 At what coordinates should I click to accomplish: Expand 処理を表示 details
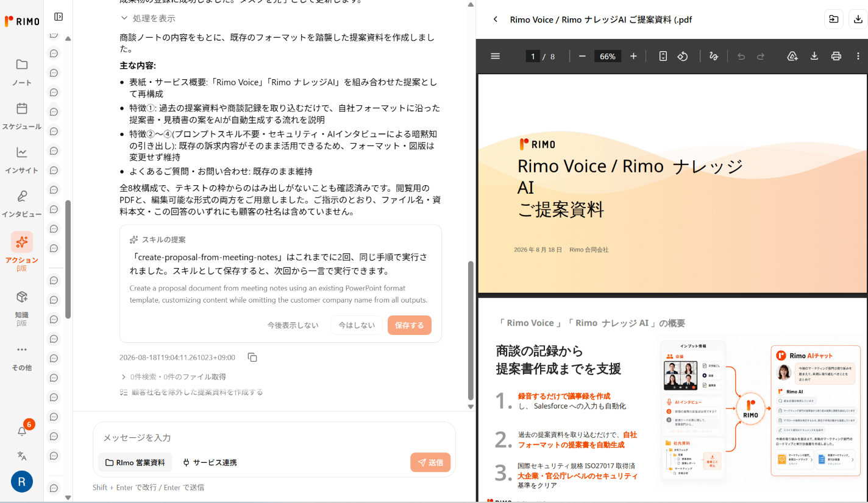pyautogui.click(x=148, y=18)
